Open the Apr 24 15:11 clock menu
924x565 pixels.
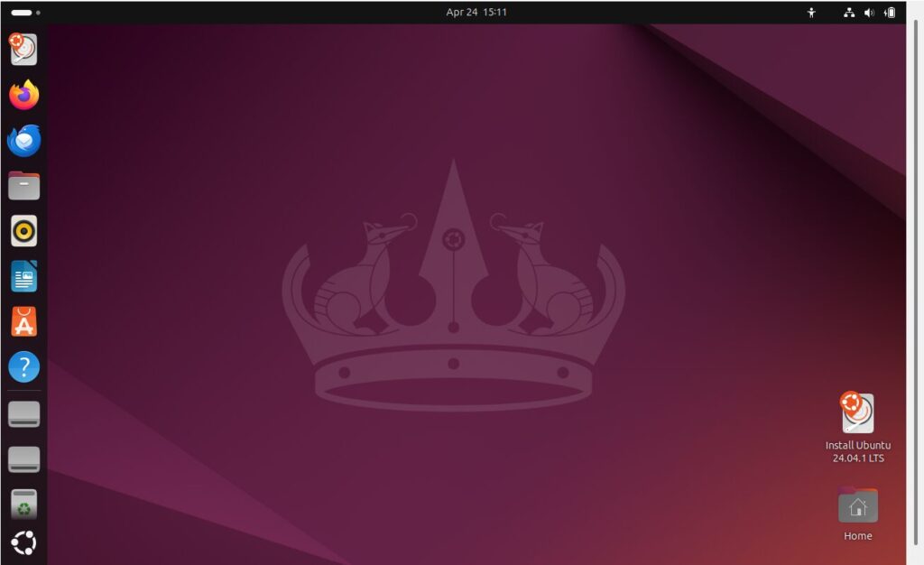(x=476, y=13)
